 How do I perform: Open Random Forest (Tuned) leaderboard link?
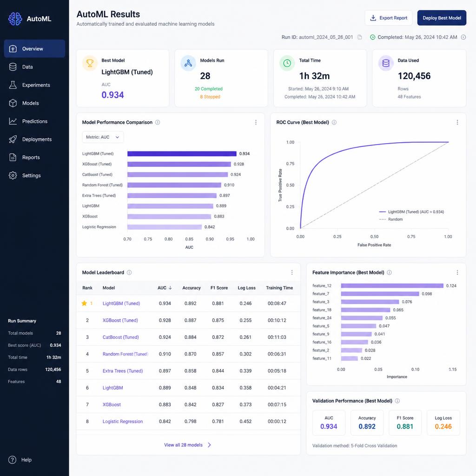125,354
